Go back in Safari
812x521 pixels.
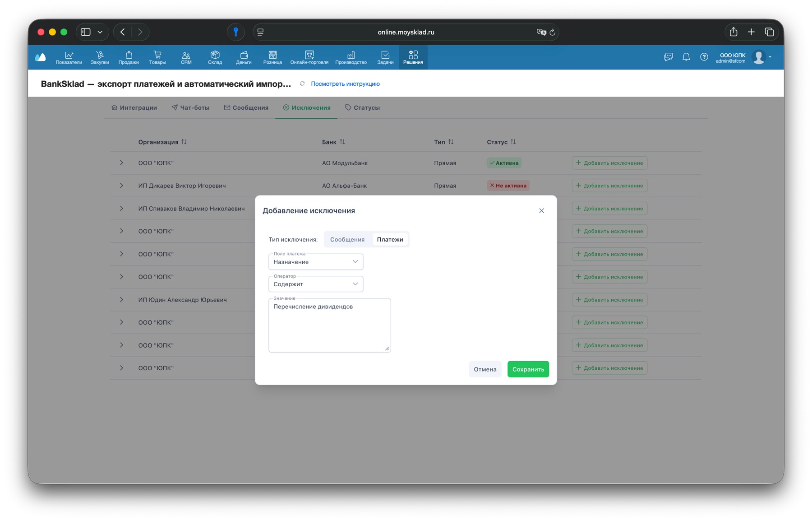[123, 32]
